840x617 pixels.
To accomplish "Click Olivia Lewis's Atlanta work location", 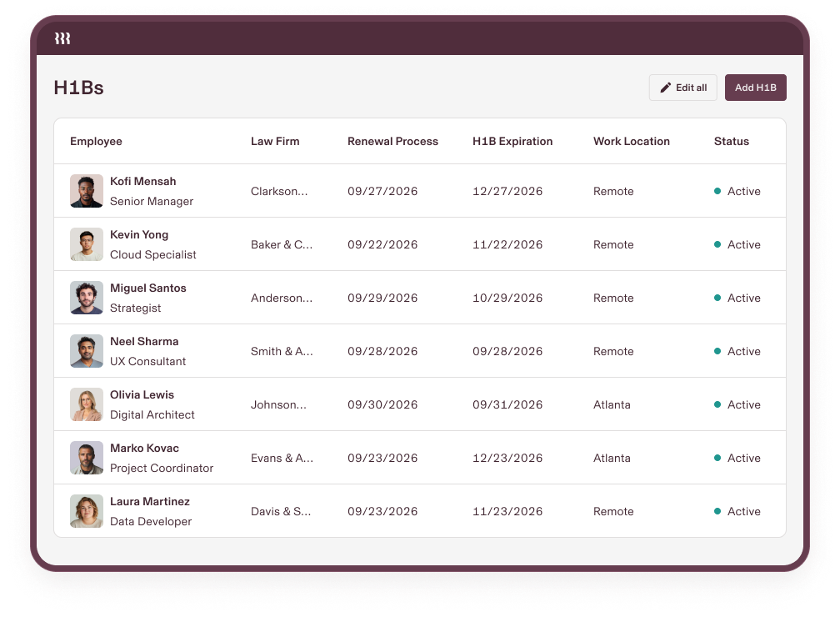I will click(612, 404).
